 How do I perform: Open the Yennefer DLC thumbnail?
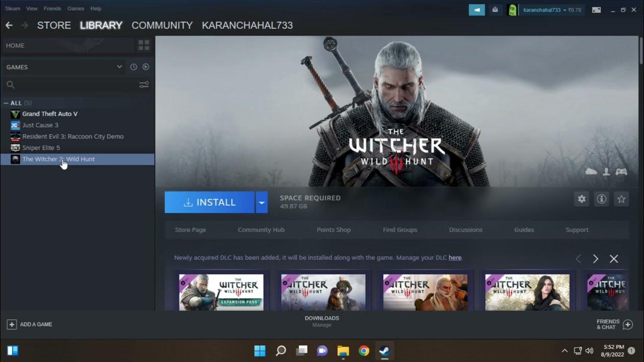tap(527, 292)
